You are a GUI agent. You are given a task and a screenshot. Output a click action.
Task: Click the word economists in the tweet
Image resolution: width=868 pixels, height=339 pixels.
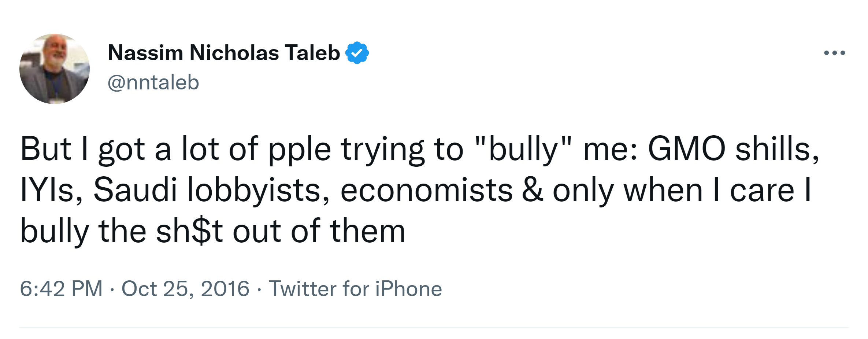426,190
